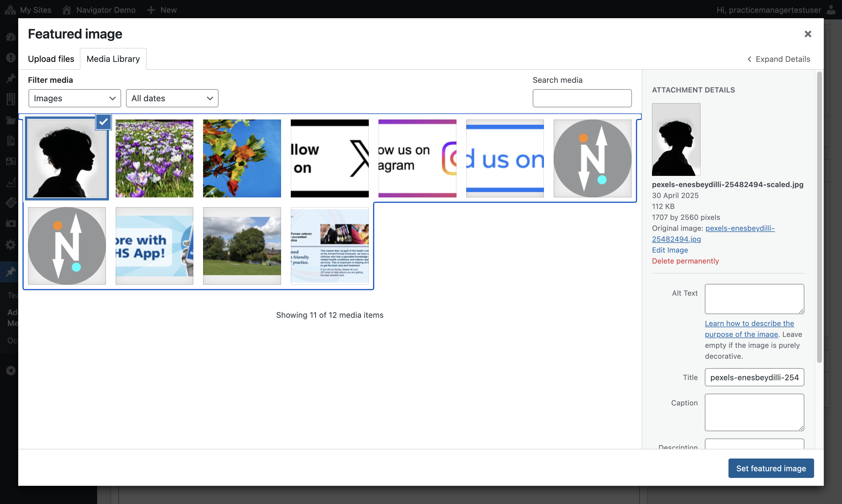Select the second-row grey N compass logo thumbnail
Screen dimensions: 842x504
[x=67, y=246]
